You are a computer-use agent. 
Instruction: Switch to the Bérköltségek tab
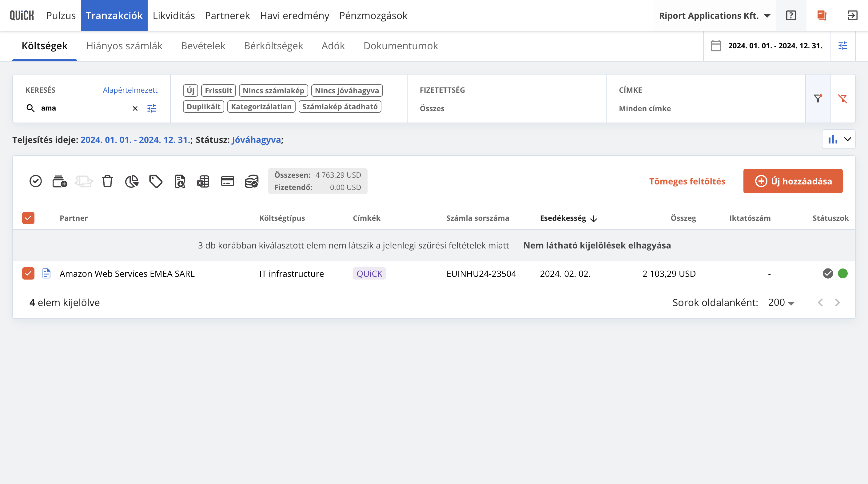(273, 46)
